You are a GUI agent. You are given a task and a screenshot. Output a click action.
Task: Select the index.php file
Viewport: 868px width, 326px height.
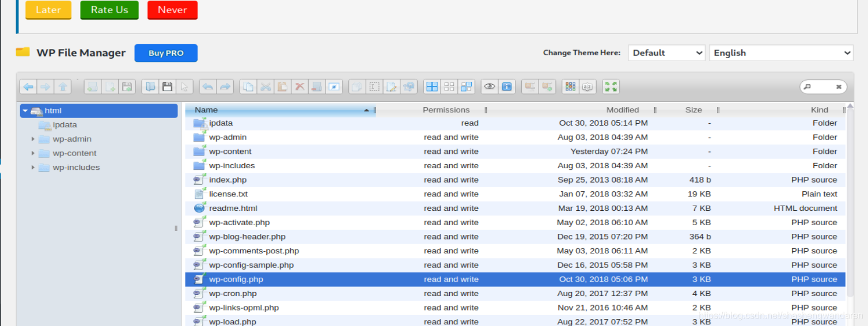[x=516, y=180]
